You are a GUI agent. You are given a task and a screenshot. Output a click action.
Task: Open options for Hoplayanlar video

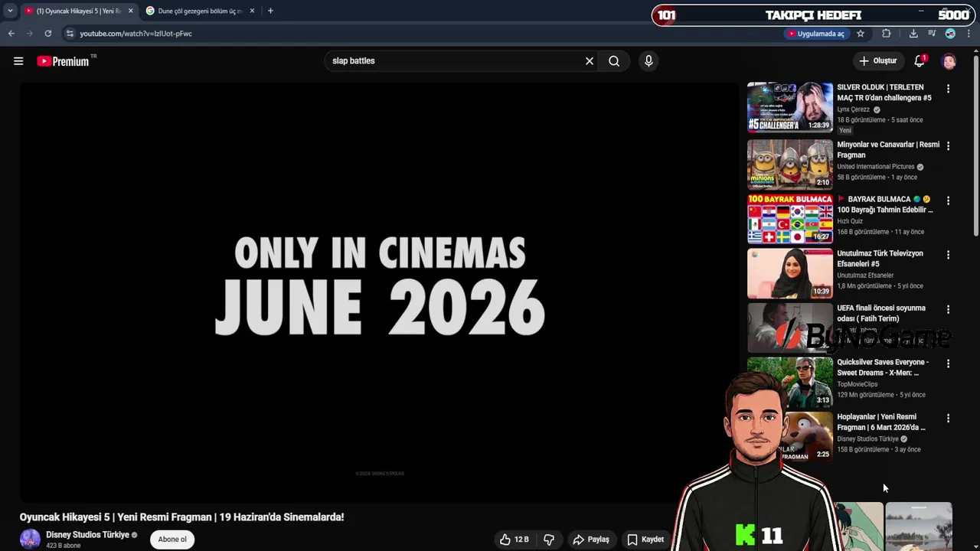tap(948, 419)
